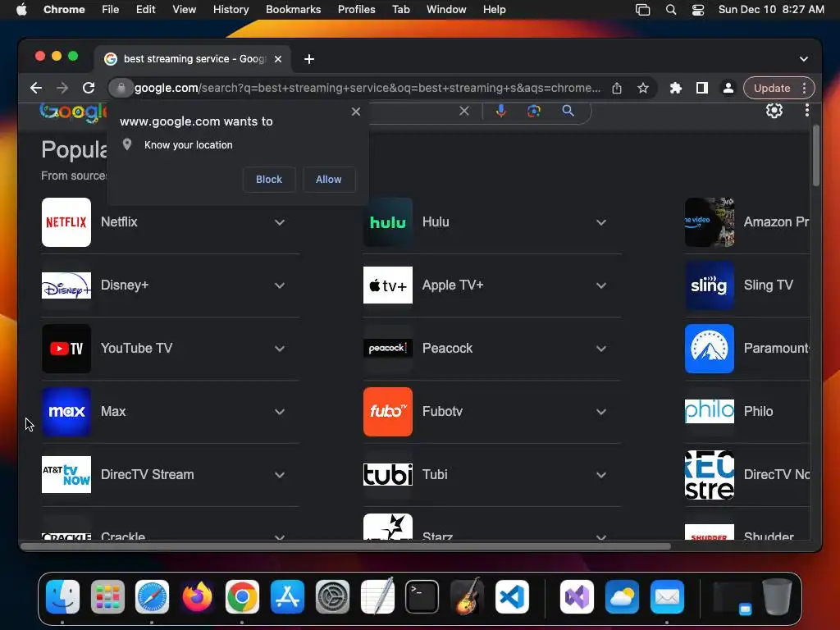Select the Disney+ logo icon
The height and width of the screenshot is (630, 840).
click(66, 285)
